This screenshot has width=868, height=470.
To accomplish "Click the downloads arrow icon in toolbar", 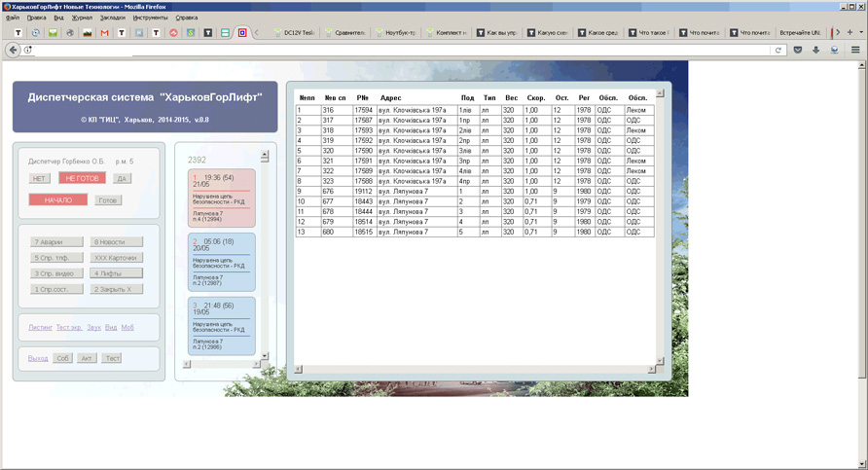I will [x=816, y=50].
